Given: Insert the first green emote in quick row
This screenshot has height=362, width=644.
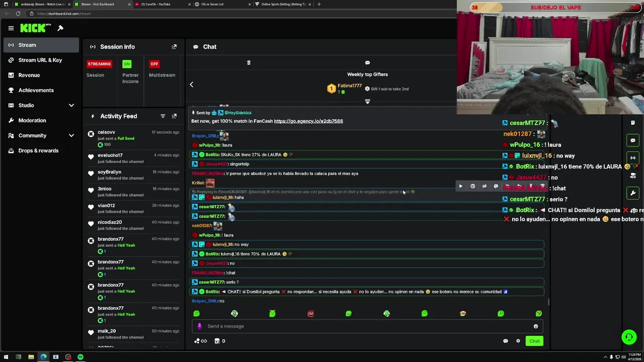Looking at the screenshot, I should click(x=196, y=314).
